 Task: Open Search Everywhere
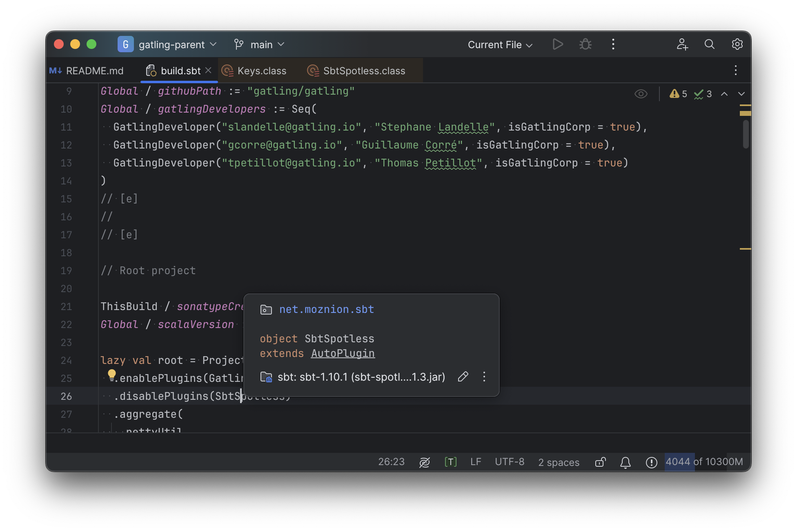click(x=709, y=44)
